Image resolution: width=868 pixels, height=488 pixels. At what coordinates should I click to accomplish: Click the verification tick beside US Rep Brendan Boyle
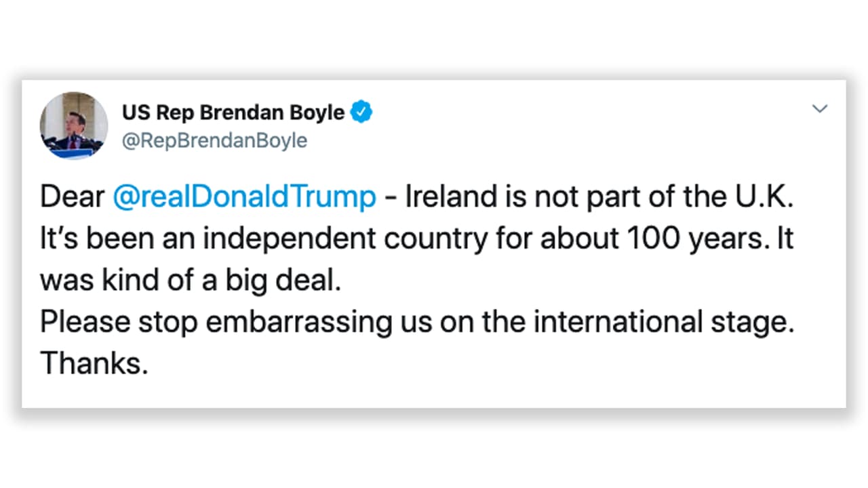pos(362,113)
